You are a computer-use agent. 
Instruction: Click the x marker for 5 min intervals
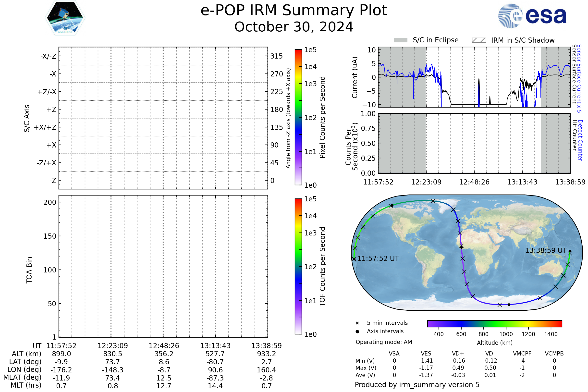click(x=357, y=323)
